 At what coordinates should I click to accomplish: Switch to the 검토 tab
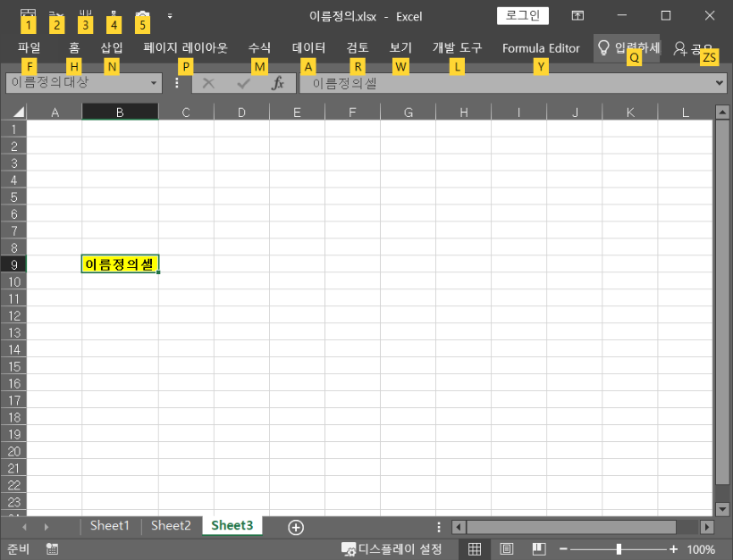(x=358, y=47)
